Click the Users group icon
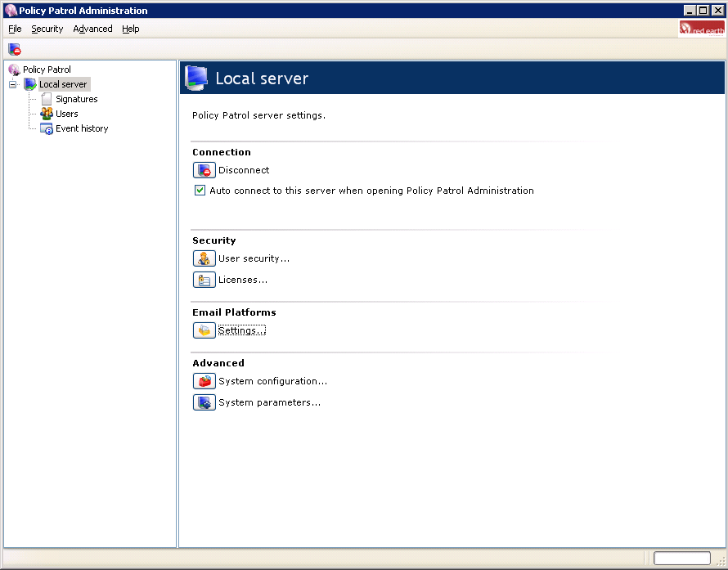Viewport: 728px width, 570px height. [47, 114]
